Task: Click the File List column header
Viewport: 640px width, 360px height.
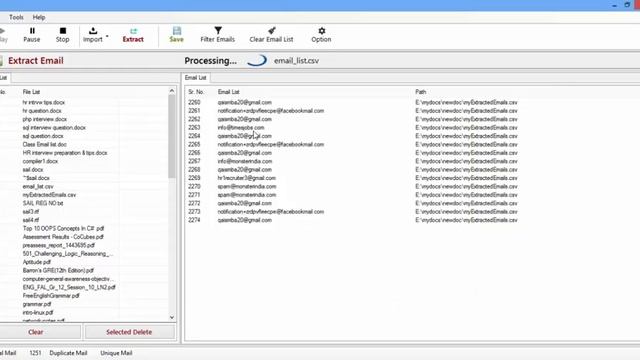Action: pos(31,92)
